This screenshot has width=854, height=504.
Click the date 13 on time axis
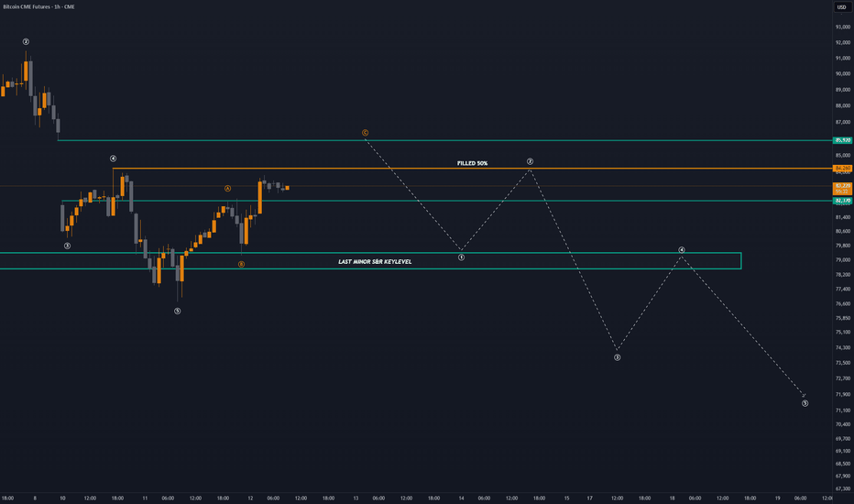coord(356,498)
